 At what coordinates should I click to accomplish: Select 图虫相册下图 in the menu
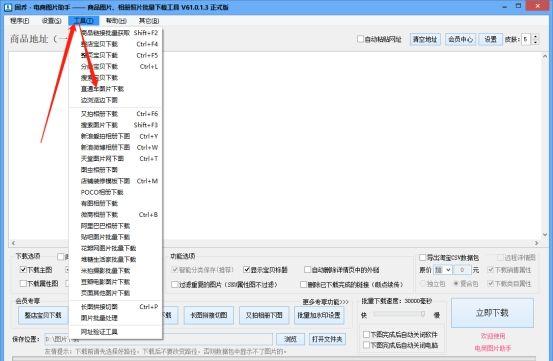click(116, 170)
